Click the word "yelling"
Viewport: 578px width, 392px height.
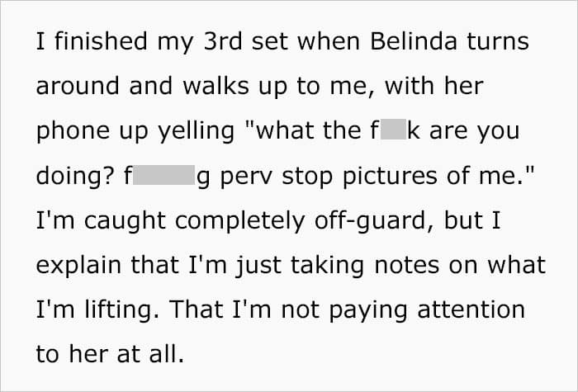[197, 131]
